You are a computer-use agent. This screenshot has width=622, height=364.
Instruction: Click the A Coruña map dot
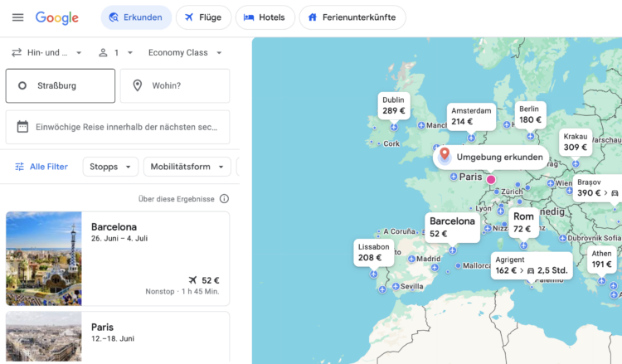(x=379, y=231)
